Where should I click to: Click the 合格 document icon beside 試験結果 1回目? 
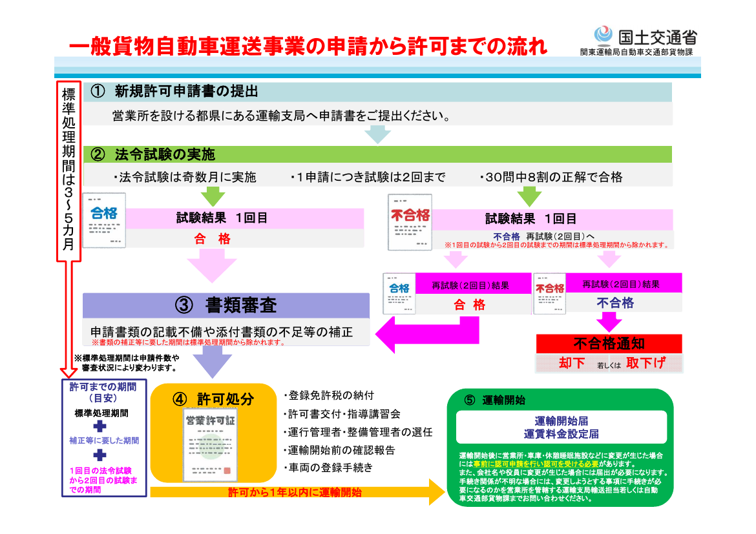coord(104,220)
